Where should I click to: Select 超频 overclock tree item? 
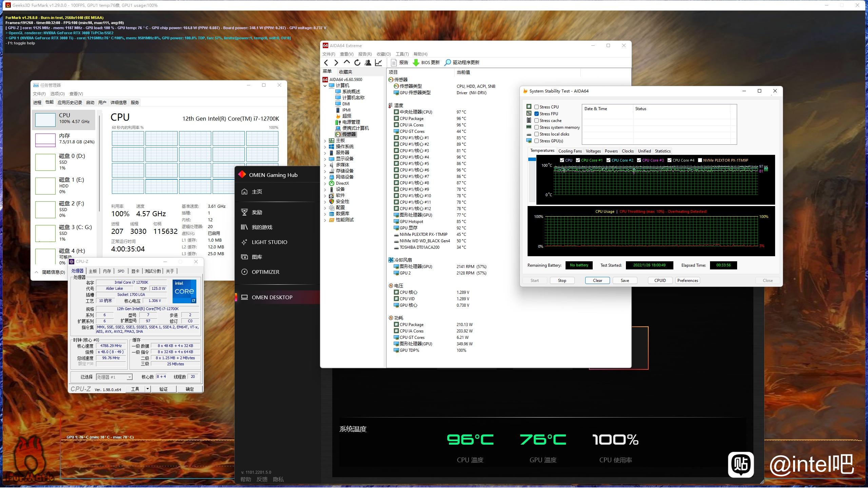(343, 116)
